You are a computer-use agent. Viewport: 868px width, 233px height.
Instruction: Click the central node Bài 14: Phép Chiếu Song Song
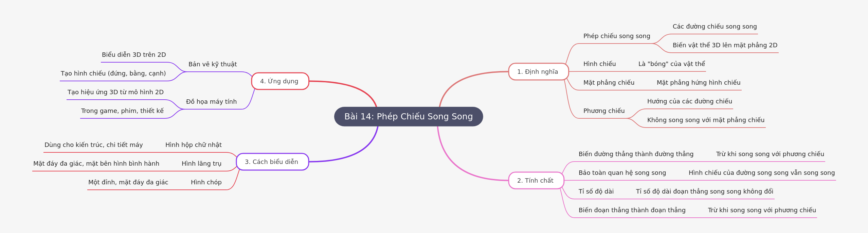click(x=408, y=117)
